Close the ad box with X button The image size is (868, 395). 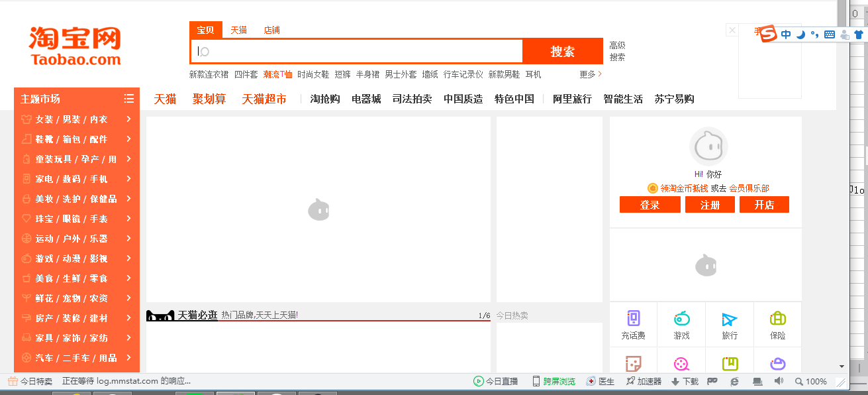[732, 30]
